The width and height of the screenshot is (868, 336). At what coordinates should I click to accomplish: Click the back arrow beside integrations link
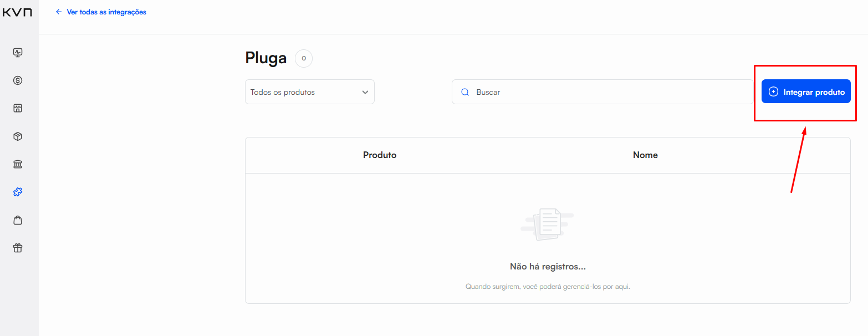click(x=59, y=12)
